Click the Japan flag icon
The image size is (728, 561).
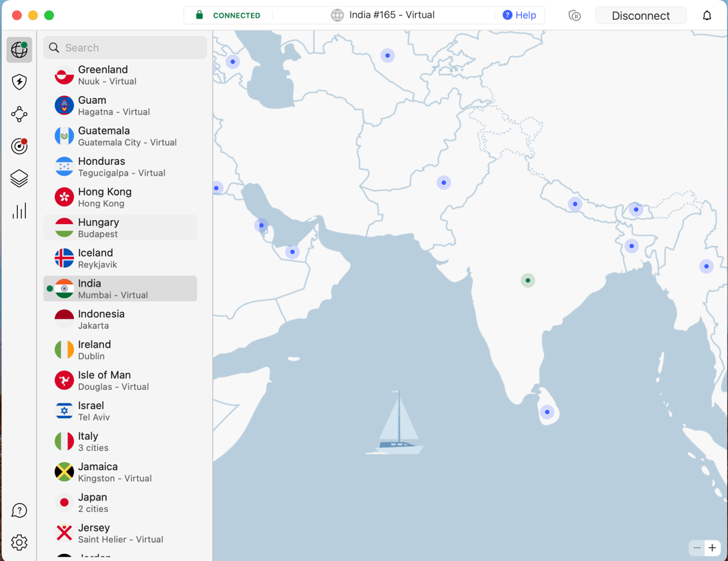[64, 503]
